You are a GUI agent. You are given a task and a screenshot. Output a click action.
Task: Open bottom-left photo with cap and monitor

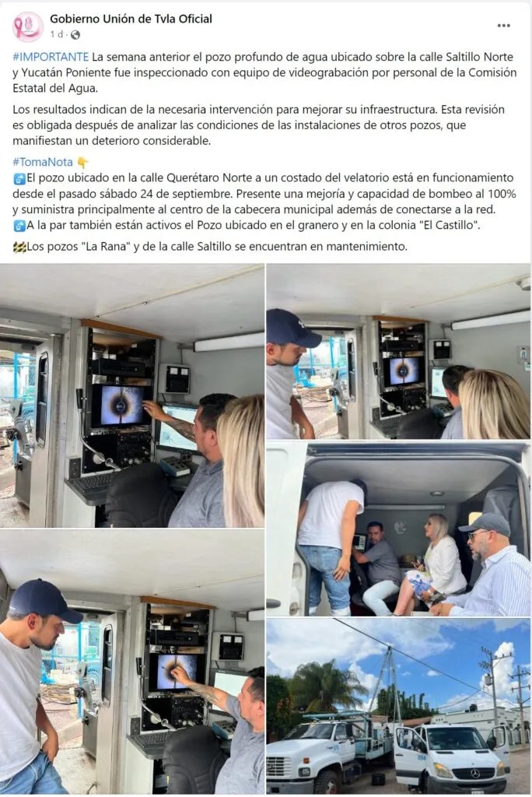click(132, 662)
